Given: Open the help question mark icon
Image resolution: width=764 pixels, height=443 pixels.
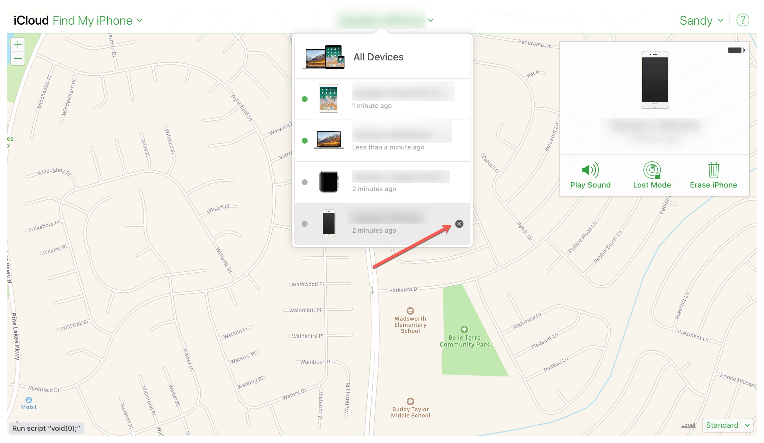Looking at the screenshot, I should coord(743,20).
